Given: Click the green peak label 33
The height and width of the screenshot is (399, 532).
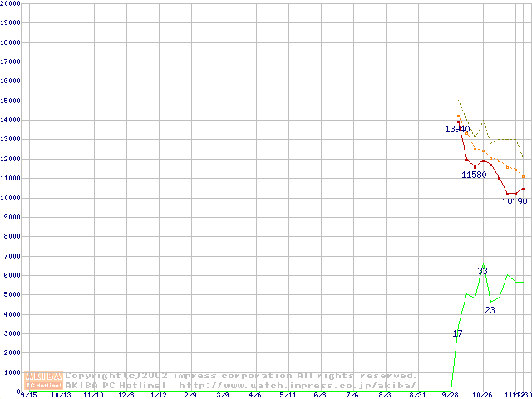Looking at the screenshot, I should (482, 272).
